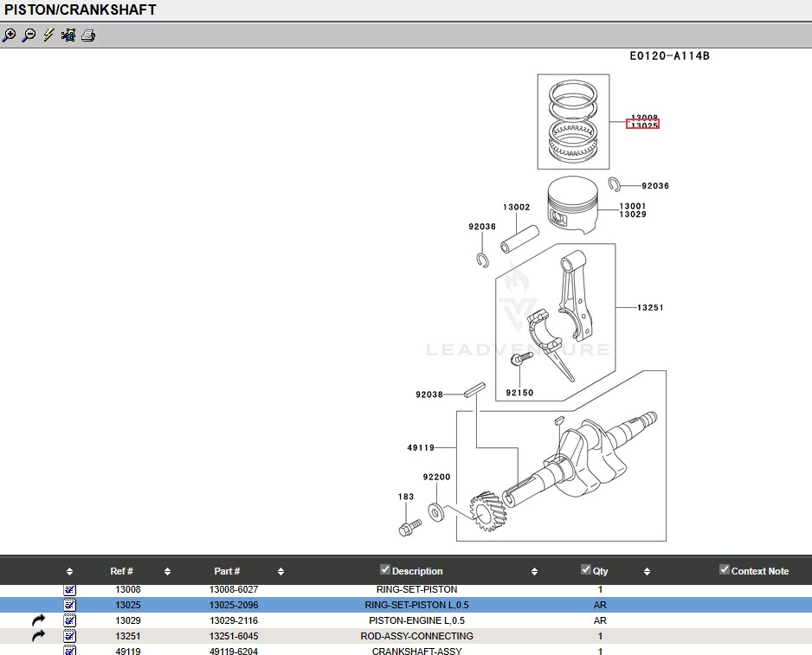Uncheck the Description column checkbox

385,569
